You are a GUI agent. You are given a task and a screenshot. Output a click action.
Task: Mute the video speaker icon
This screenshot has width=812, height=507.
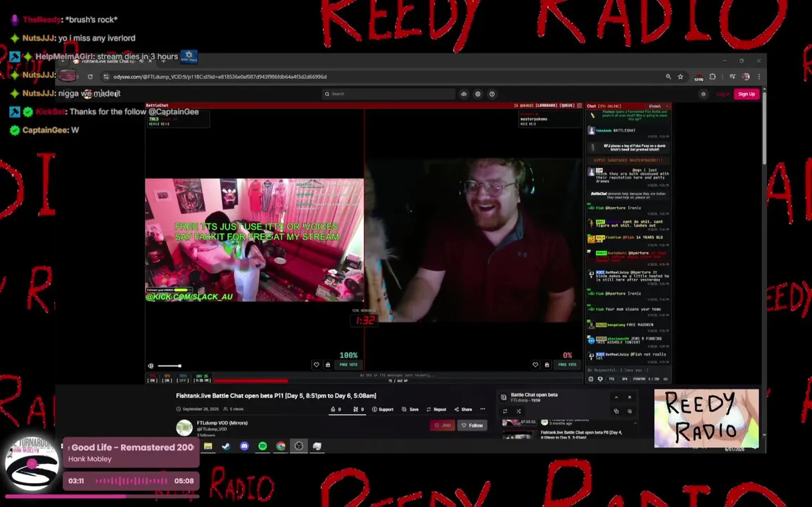tap(151, 365)
